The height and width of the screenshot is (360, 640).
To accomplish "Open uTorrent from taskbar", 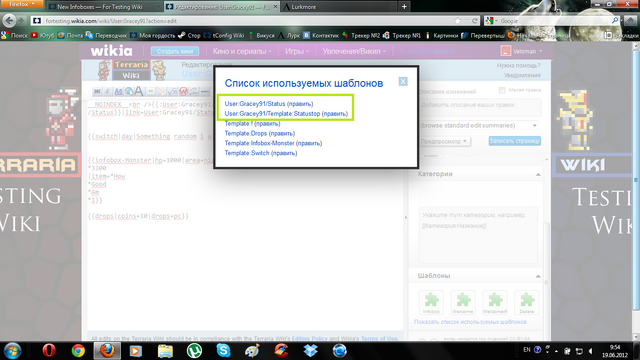I will [194, 351].
